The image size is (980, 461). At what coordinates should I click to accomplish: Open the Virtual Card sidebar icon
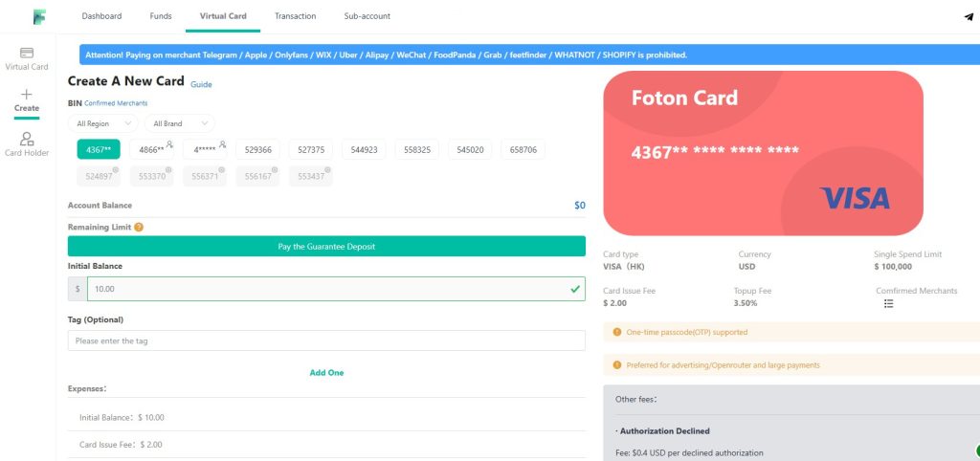[x=27, y=54]
